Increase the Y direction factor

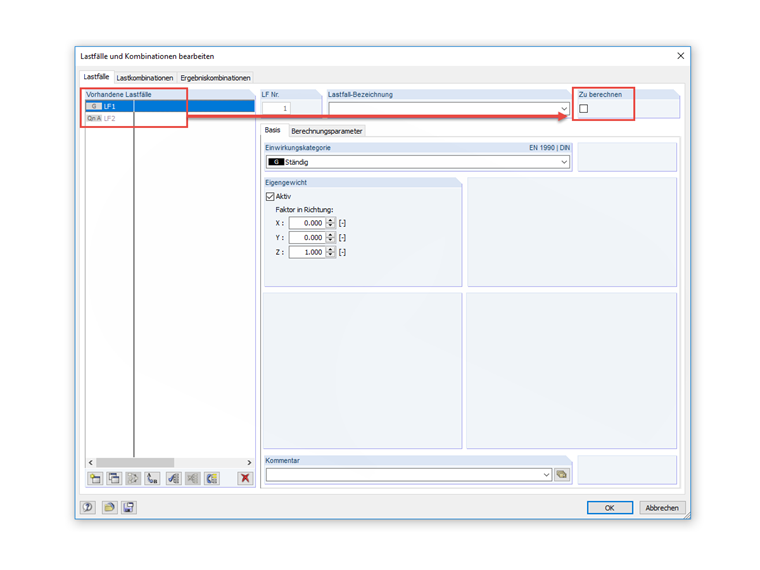click(331, 235)
